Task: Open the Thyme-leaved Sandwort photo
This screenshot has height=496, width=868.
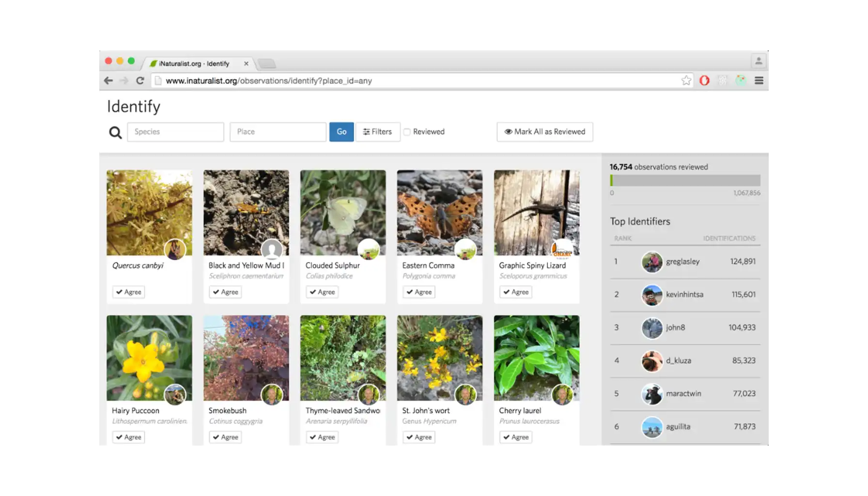Action: pos(343,358)
